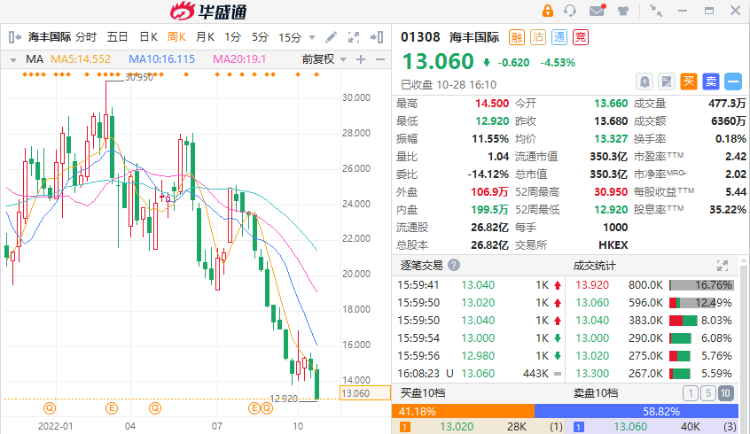Screen dimensions: 750x434
Task: Open the skin theme shirt icon
Action: (x=623, y=11)
